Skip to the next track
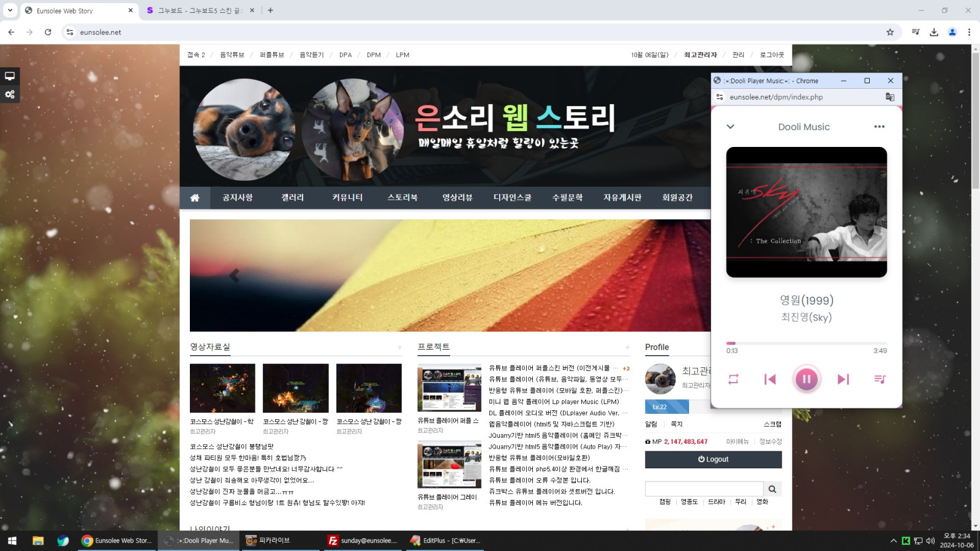 [843, 379]
